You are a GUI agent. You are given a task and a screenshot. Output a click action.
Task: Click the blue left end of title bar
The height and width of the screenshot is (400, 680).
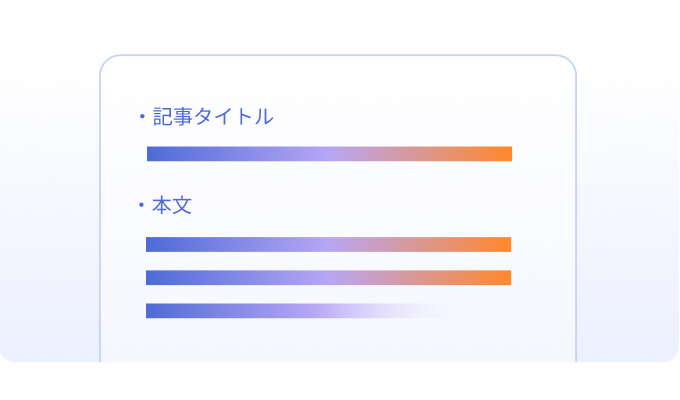click(x=157, y=154)
